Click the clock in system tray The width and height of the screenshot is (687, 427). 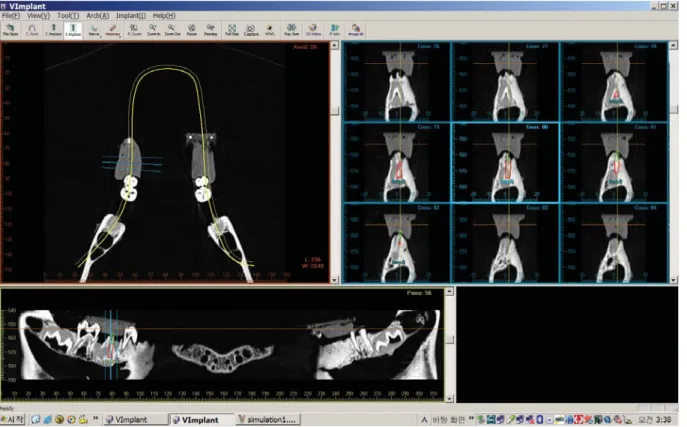(x=655, y=420)
